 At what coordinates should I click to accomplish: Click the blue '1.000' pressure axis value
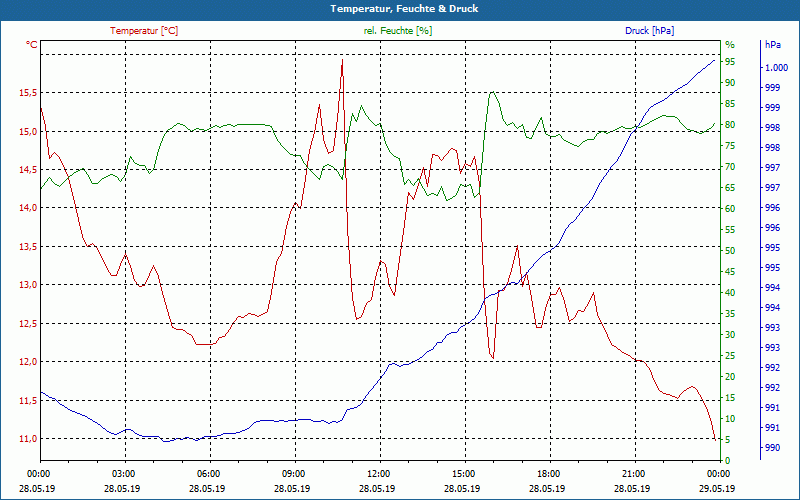coord(776,68)
